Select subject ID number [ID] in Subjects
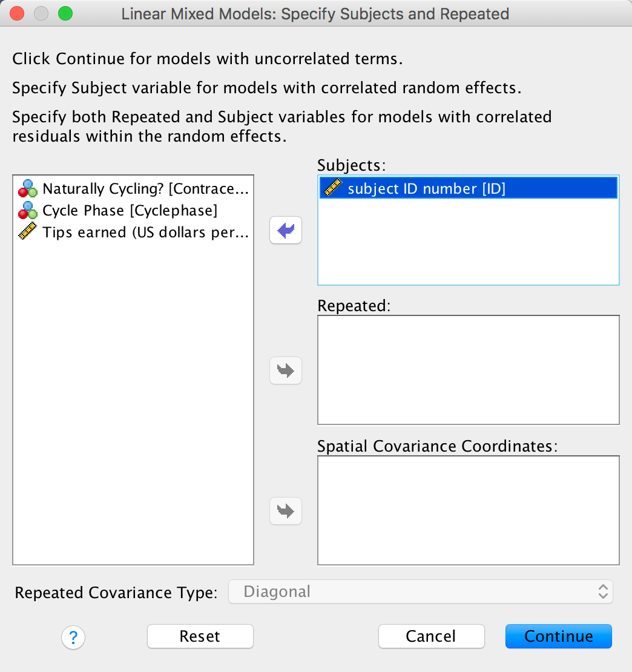The image size is (632, 672). (426, 189)
